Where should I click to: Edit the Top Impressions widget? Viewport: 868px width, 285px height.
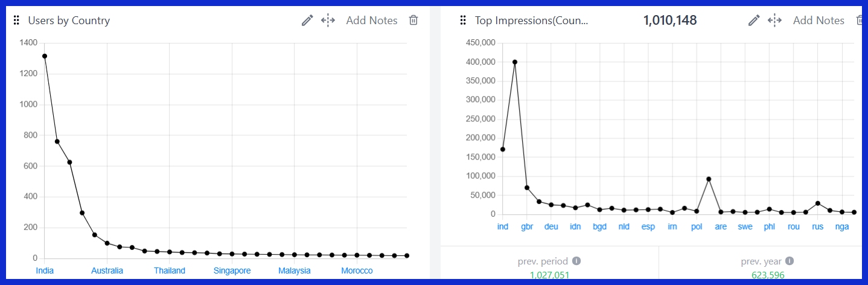[x=754, y=21]
